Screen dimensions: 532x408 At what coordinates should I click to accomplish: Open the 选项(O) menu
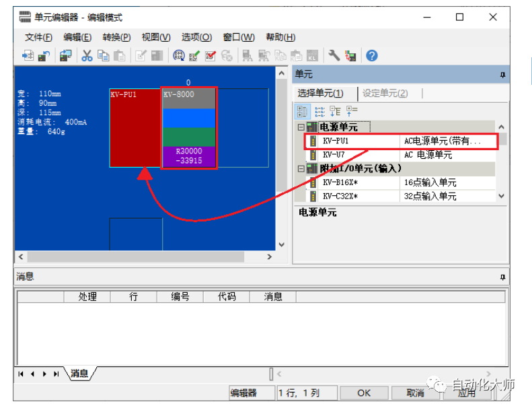[197, 37]
